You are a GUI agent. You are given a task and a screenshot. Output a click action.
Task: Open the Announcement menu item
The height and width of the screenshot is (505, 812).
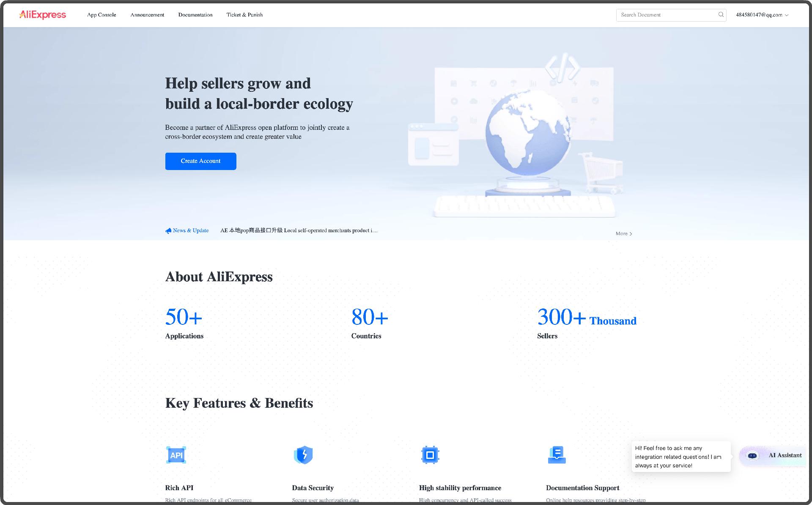[147, 15]
